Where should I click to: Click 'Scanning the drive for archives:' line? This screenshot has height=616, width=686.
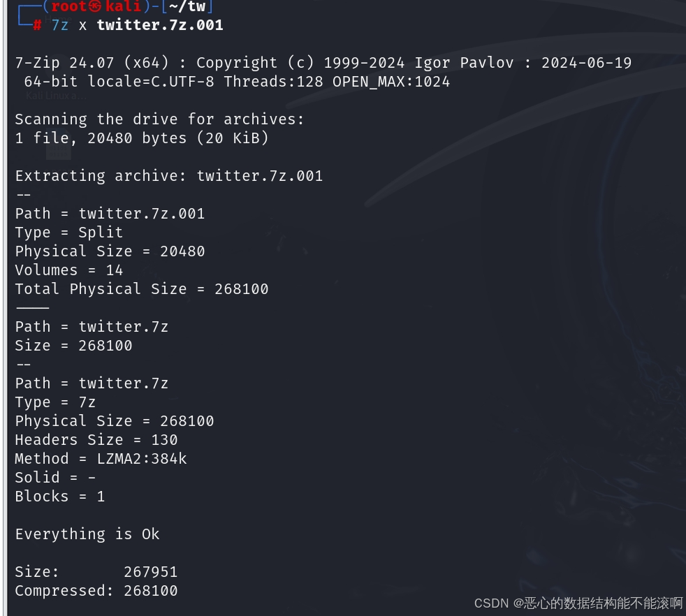click(x=159, y=119)
